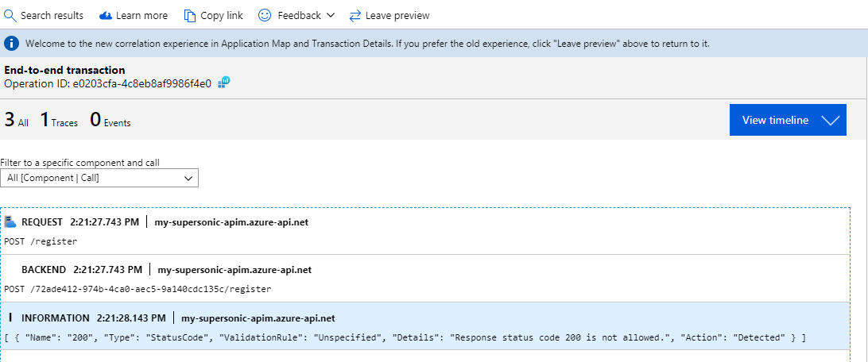Screen dimensions: 868x362
Task: Click the Copy link icon
Action: [x=189, y=15]
